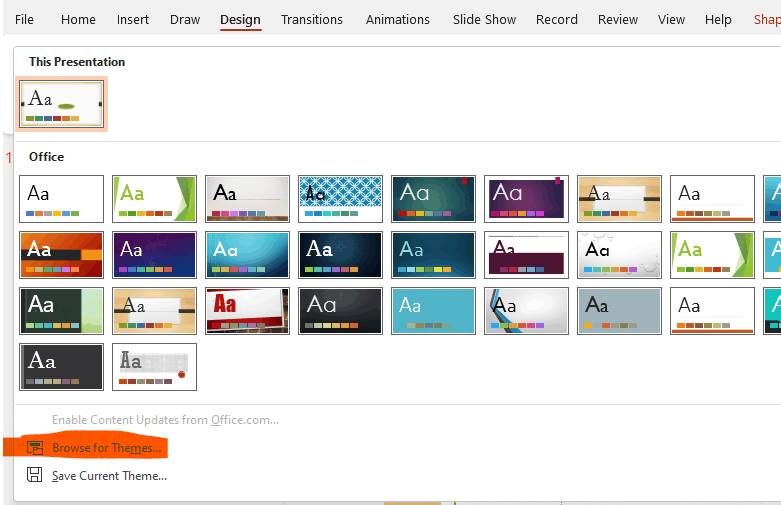
Task: Select the current theme under This Presentation
Action: 62,104
